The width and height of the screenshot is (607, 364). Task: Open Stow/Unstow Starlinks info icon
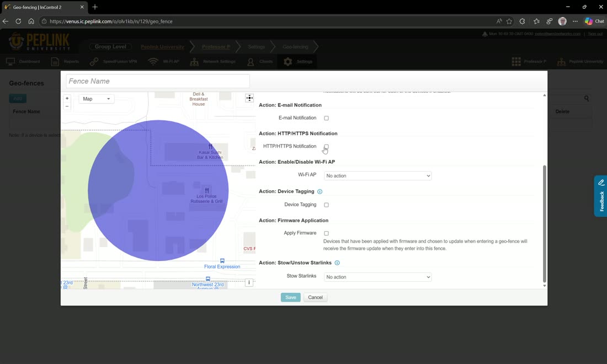337,263
